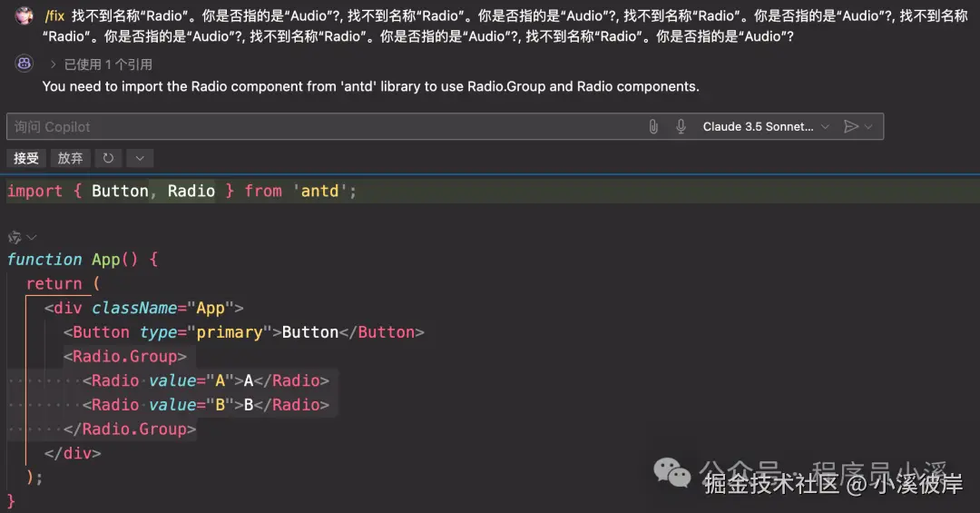This screenshot has height=513, width=980.
Task: Click the div className="App" line
Action: click(x=143, y=308)
